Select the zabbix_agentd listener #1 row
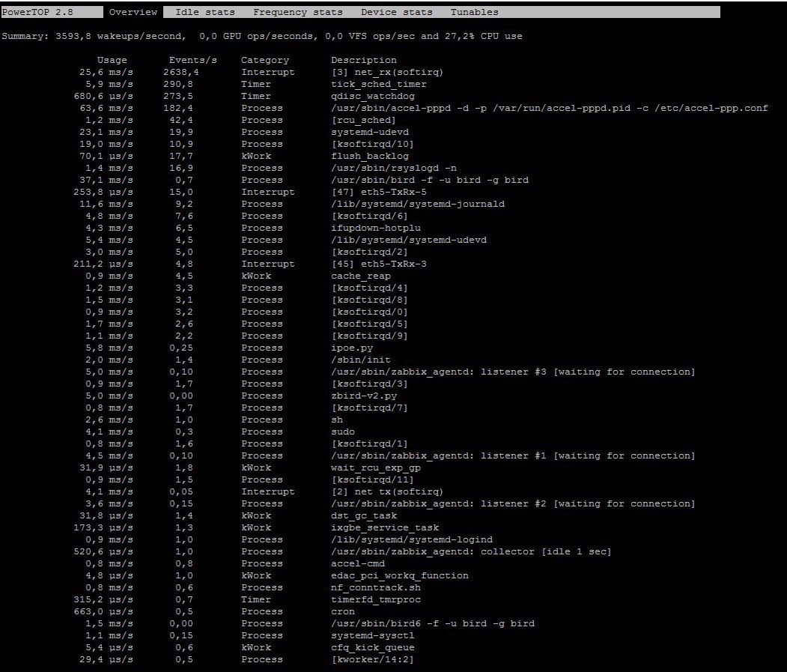Screen dimensions: 787x672 (390, 456)
